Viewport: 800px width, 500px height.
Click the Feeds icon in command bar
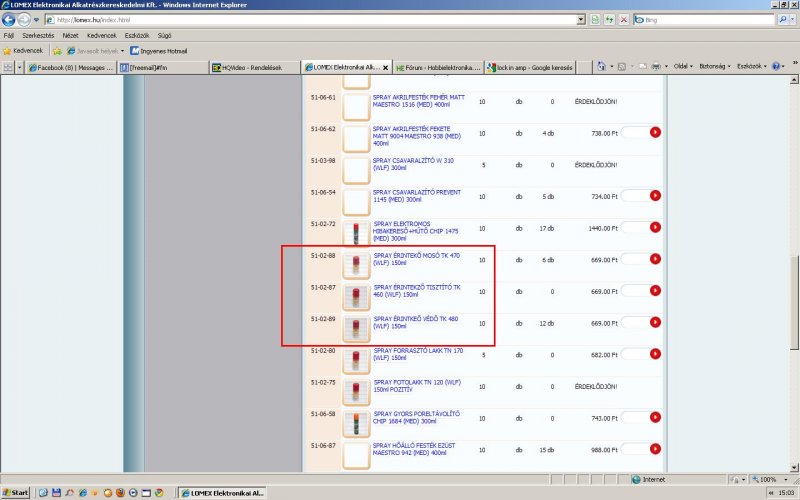(x=621, y=66)
